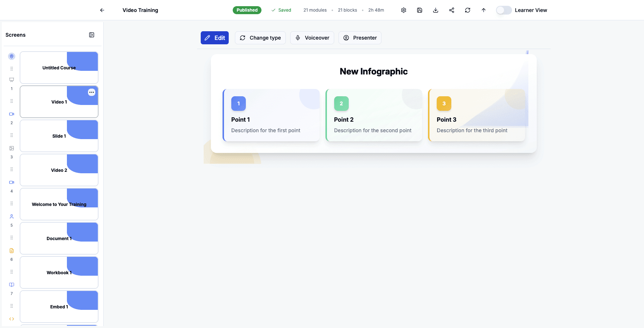This screenshot has width=644, height=328.
Task: Click the '21 blocks' count
Action: (x=347, y=10)
